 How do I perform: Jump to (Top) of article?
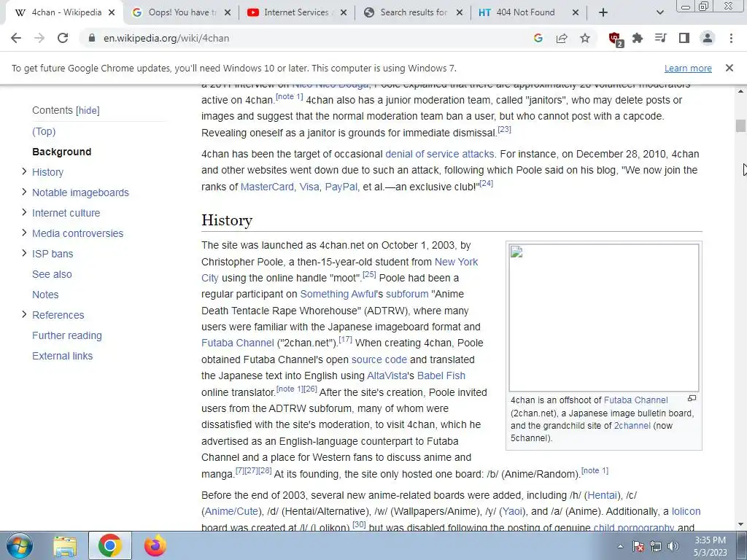(x=44, y=131)
